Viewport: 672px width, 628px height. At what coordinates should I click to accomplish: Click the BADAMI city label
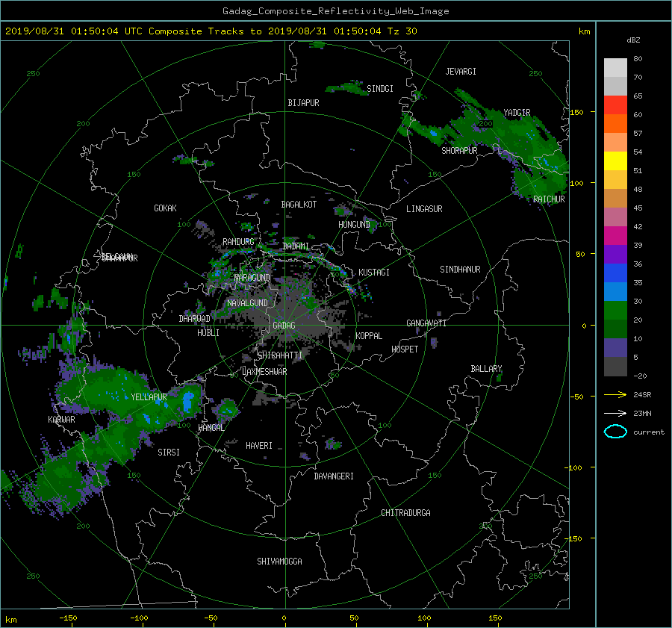[296, 246]
